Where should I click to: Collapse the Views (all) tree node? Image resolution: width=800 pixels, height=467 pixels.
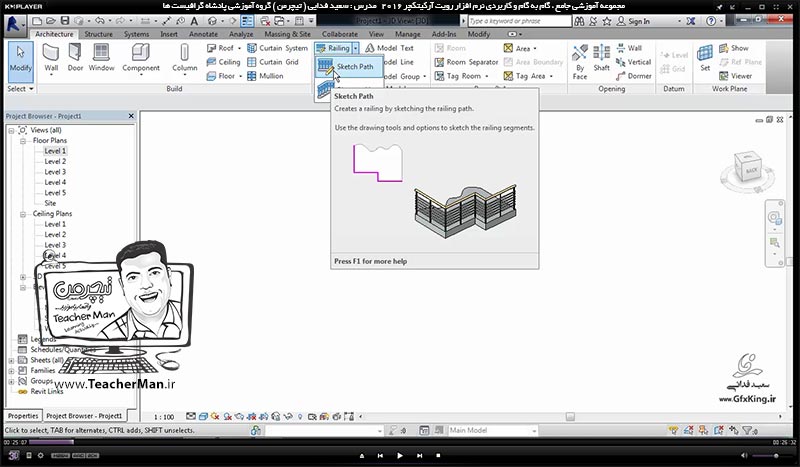click(11, 131)
